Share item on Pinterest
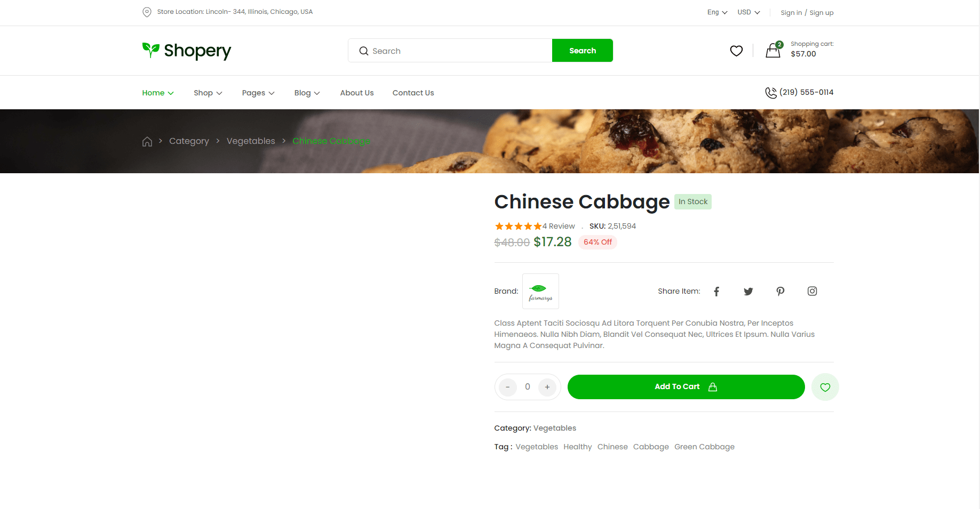The width and height of the screenshot is (980, 509). [780, 291]
